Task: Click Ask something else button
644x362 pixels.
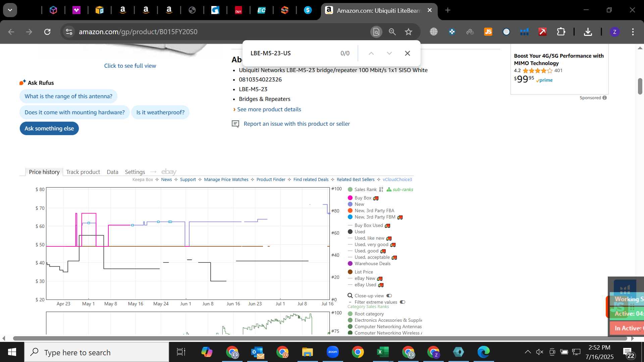Action: pos(49,128)
